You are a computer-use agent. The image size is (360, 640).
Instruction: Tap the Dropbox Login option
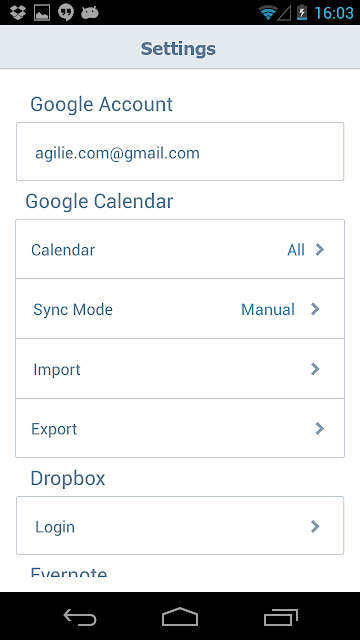pos(180,526)
